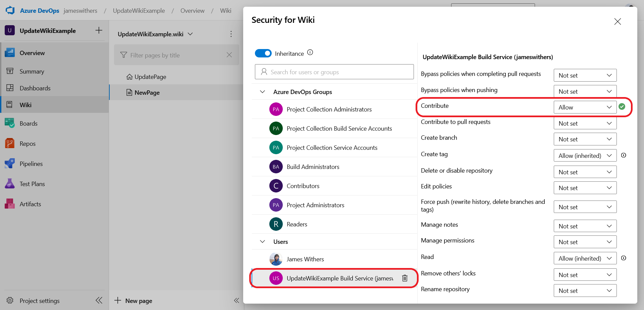Delete UpdateWikiExample Build Service user with trash icon
Image resolution: width=644 pixels, height=310 pixels.
tap(405, 278)
